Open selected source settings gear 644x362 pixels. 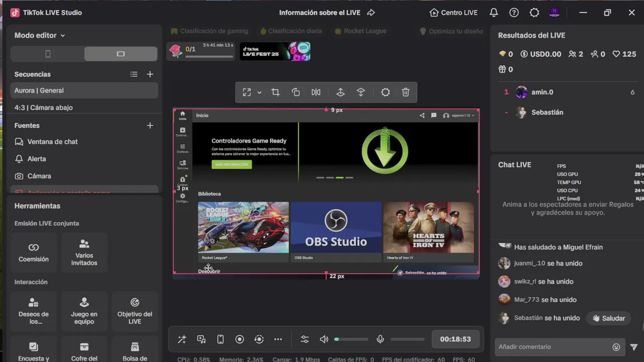(x=385, y=92)
